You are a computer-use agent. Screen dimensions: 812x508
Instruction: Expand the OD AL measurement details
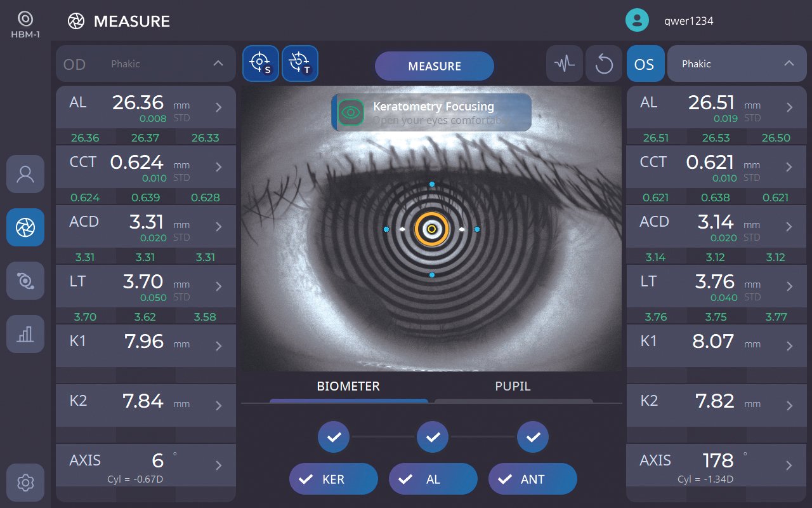tap(218, 107)
